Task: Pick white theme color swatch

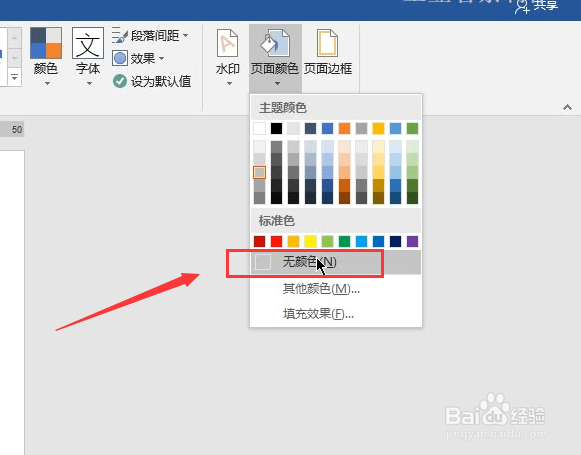Action: [x=259, y=129]
